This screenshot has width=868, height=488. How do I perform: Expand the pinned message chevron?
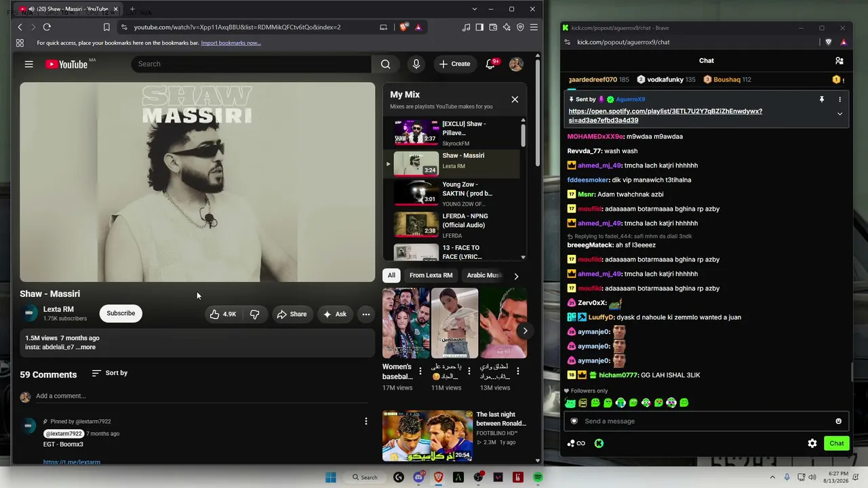pos(840,114)
